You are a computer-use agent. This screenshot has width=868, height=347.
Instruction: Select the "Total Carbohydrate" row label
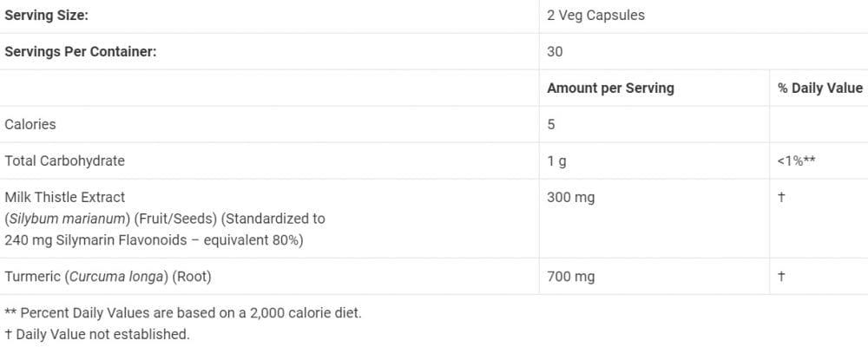pyautogui.click(x=65, y=160)
